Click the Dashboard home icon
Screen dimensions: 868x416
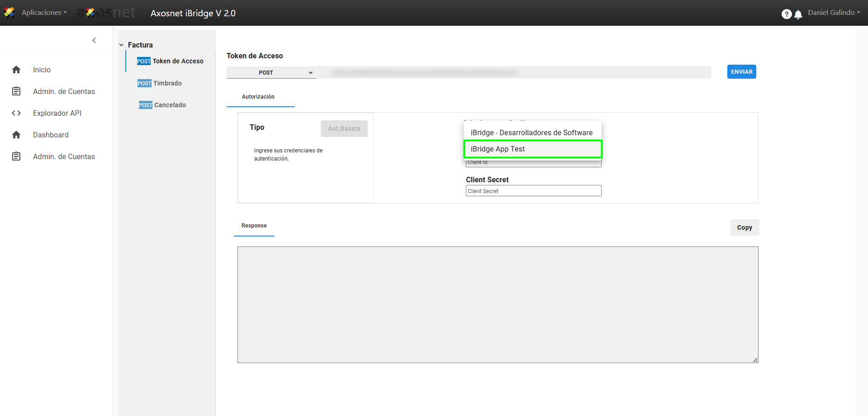click(x=16, y=135)
